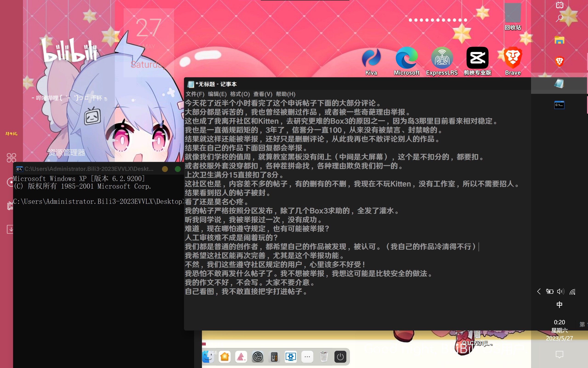588x368 pixels.
Task: Launch 剪映专业版 desktop shortcut
Action: coord(478,61)
